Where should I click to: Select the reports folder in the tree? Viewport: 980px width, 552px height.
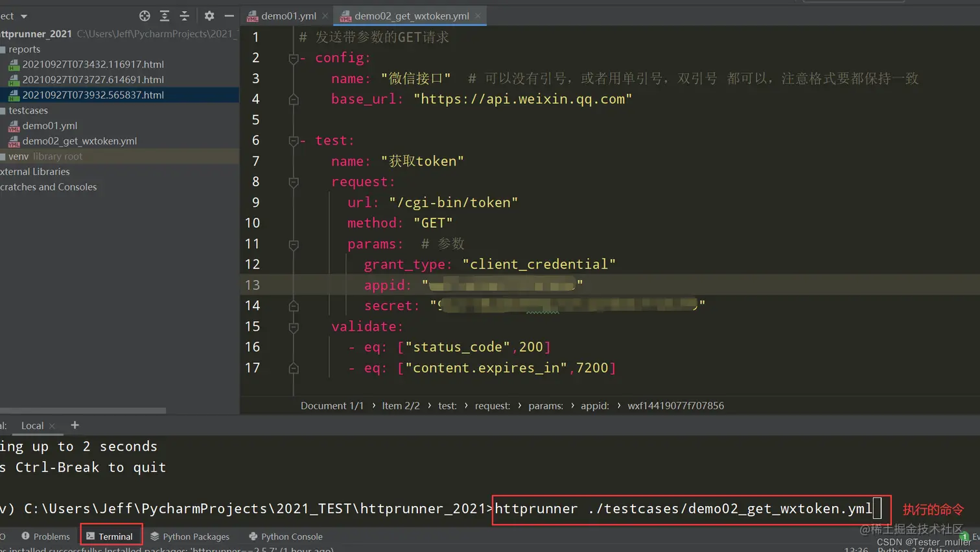click(x=25, y=49)
